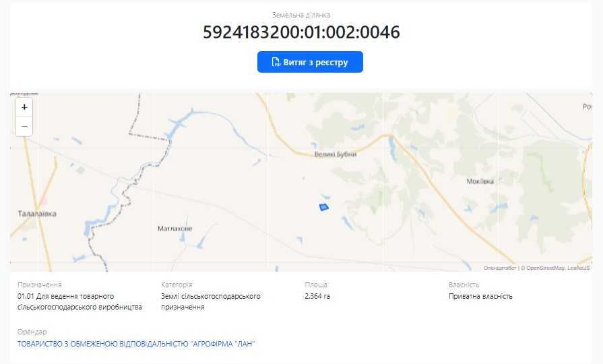Screen dimensions: 603x364
Task: Open the АГРОФІРМА ЛАН tenant link
Action: click(136, 344)
